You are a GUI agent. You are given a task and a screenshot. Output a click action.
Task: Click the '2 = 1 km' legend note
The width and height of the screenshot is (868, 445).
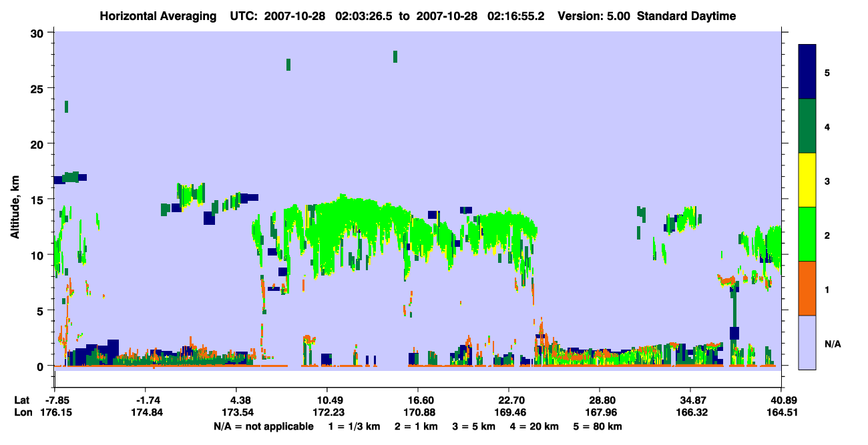point(415,426)
